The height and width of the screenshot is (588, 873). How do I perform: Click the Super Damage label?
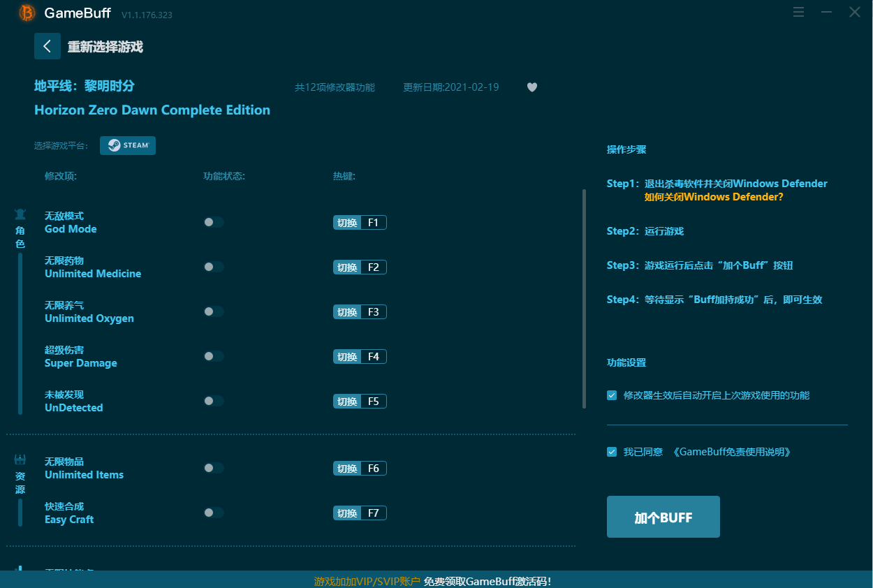pos(81,363)
